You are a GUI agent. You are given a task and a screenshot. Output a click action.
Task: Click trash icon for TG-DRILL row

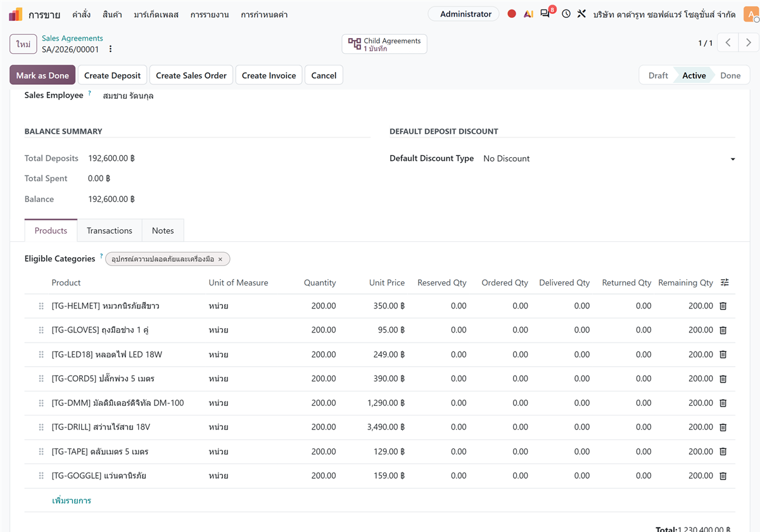click(x=723, y=427)
